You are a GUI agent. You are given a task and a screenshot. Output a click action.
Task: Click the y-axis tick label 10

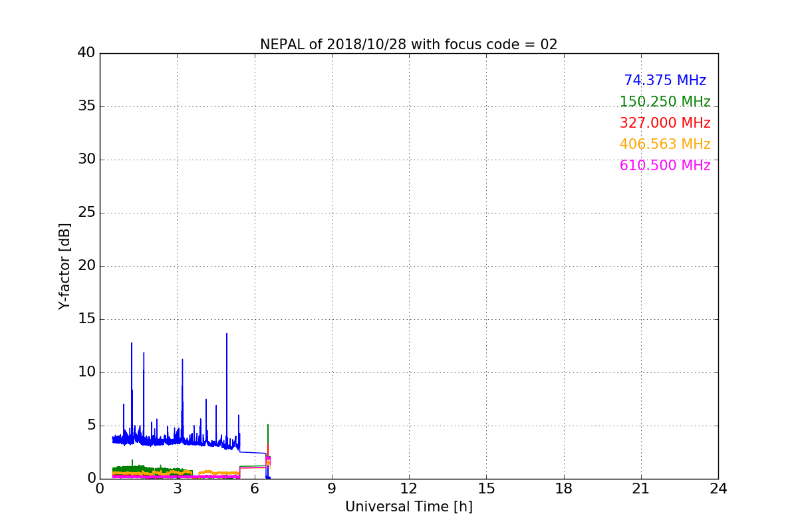click(x=86, y=372)
